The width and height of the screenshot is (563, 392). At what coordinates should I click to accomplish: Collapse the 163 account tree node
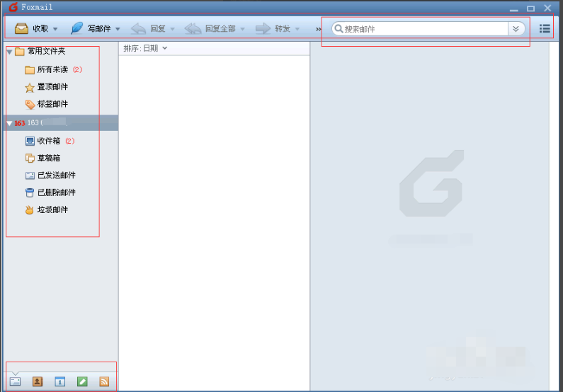click(x=9, y=123)
